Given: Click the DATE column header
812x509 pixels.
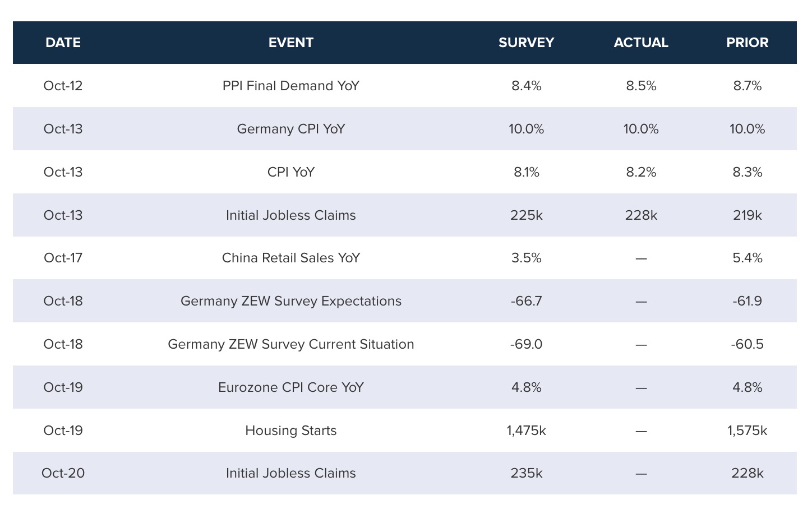Looking at the screenshot, I should [x=63, y=43].
